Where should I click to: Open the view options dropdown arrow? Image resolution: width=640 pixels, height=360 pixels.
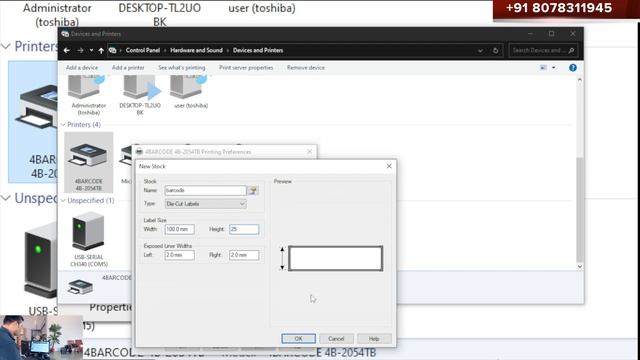(553, 68)
